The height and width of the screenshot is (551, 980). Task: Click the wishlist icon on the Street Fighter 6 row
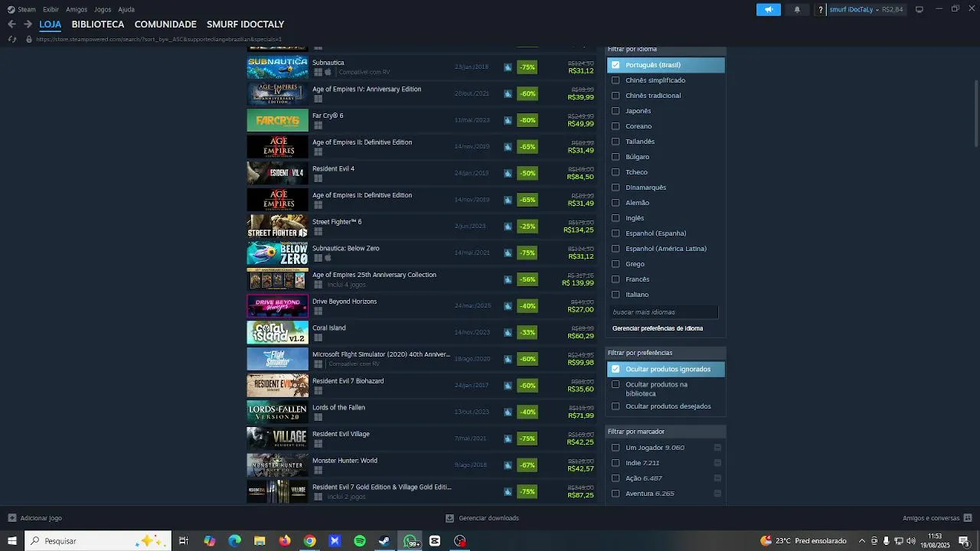508,227
